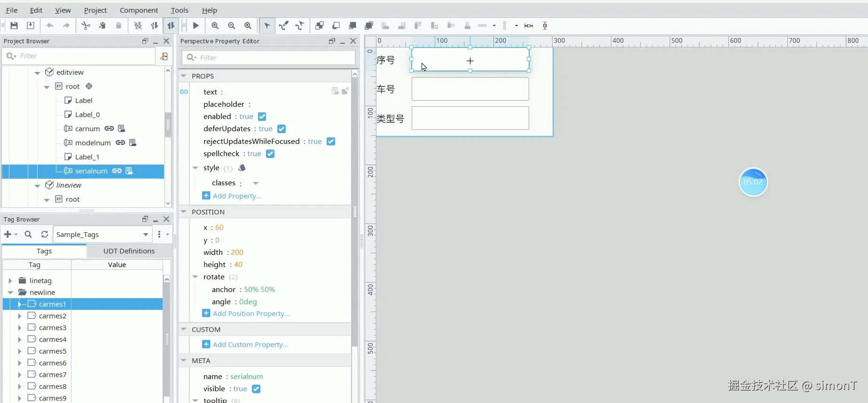Click script icon next to modelnum
868x403 pixels.
click(133, 142)
